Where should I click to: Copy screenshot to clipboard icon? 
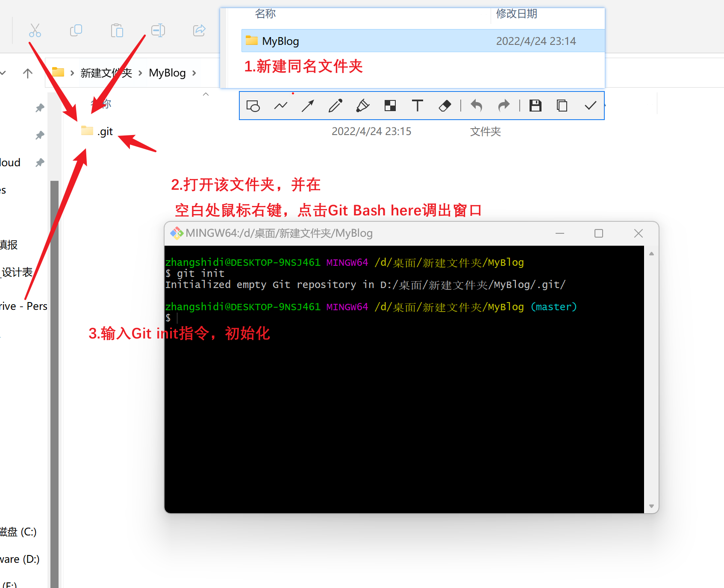coord(562,106)
